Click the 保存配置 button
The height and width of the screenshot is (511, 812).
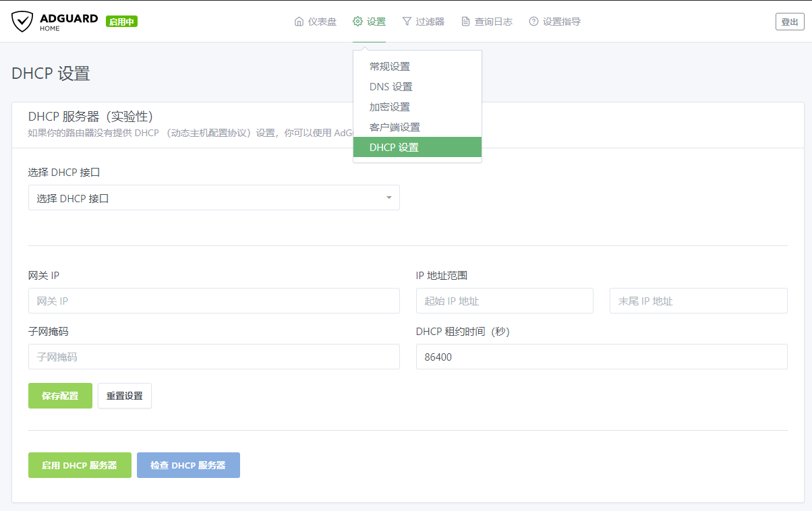coord(60,396)
